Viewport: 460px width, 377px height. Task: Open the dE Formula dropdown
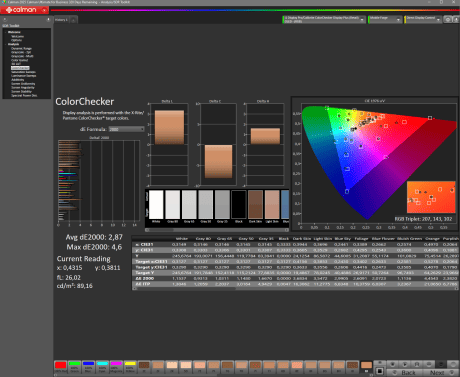click(126, 129)
